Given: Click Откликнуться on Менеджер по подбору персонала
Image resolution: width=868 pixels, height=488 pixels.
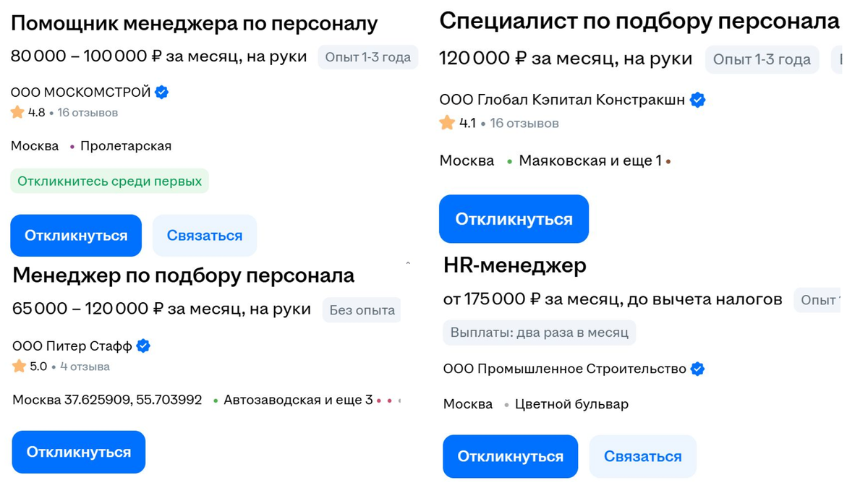Looking at the screenshot, I should tap(78, 451).
